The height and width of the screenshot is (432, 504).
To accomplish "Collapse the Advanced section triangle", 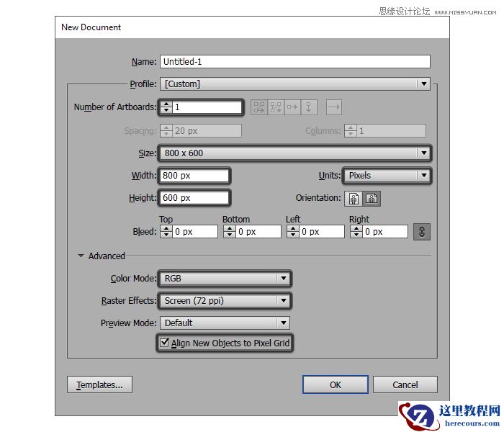I will (81, 256).
